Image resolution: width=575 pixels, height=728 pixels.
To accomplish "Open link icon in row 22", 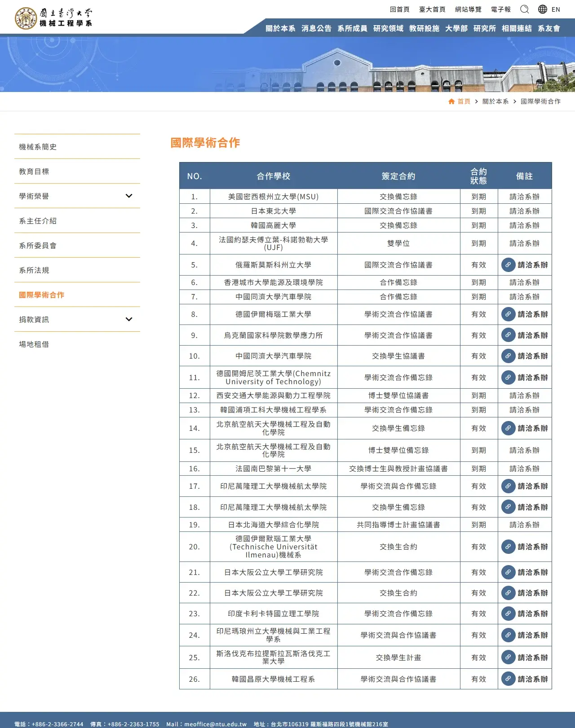I will 508,593.
